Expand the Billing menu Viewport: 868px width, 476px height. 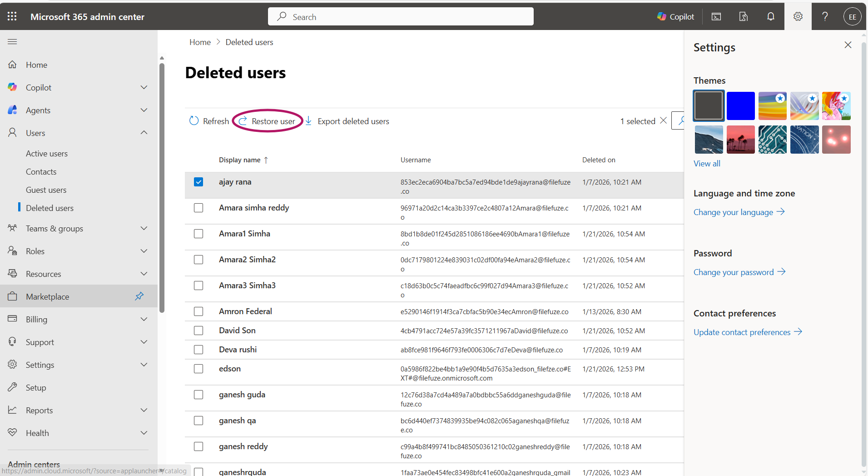tap(144, 319)
